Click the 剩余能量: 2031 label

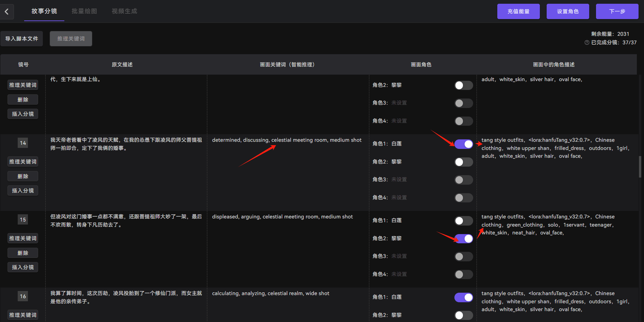[610, 34]
